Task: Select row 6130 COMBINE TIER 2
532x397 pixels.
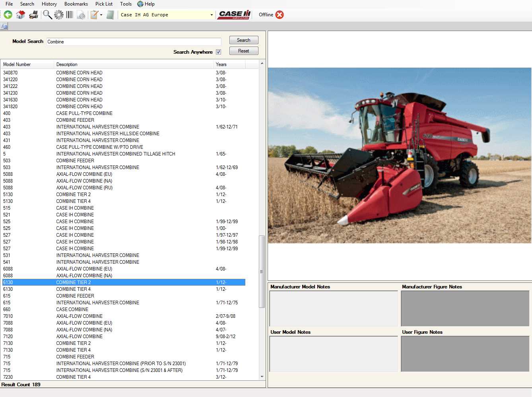Action: point(123,282)
